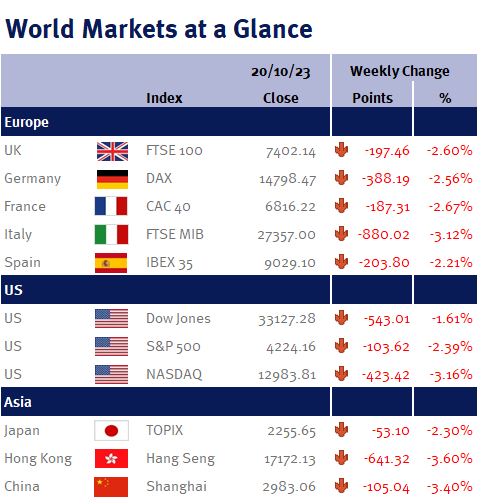Select the US flag next to Dow Jones
Image resolution: width=477 pixels, height=500 pixels.
[x=111, y=318]
